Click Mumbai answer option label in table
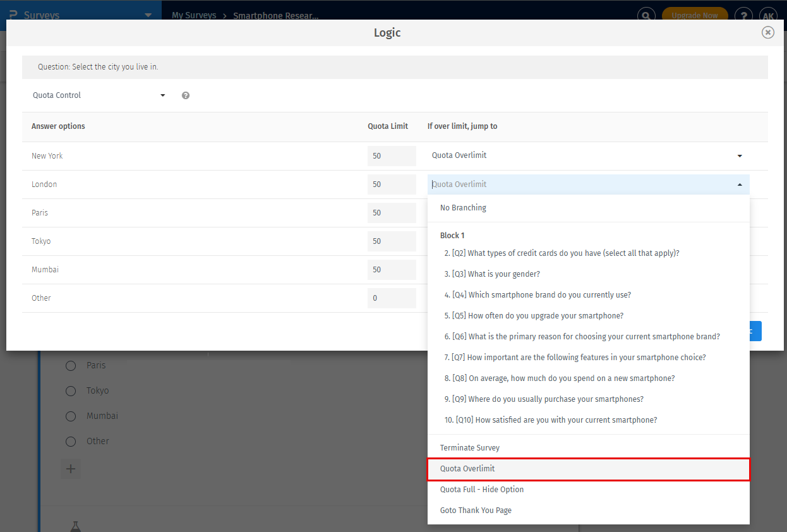This screenshot has height=532, width=787. 45,270
